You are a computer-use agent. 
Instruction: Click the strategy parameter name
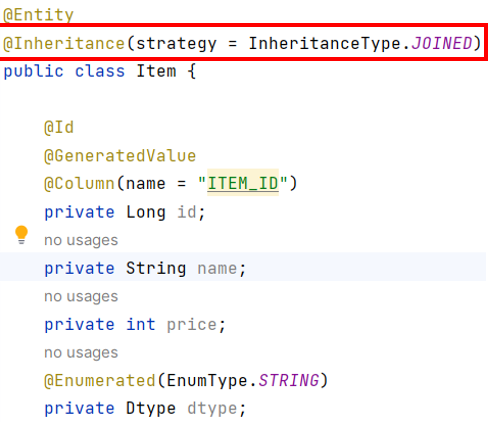pos(176,44)
